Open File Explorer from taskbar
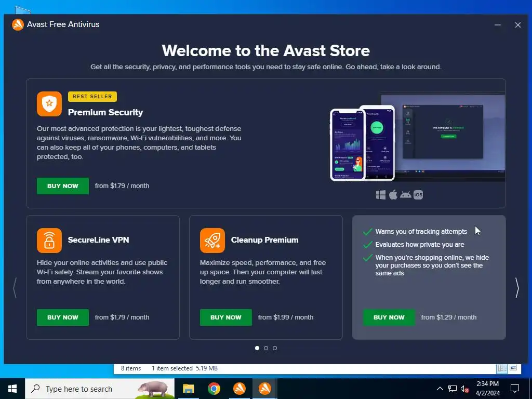 tap(188, 389)
